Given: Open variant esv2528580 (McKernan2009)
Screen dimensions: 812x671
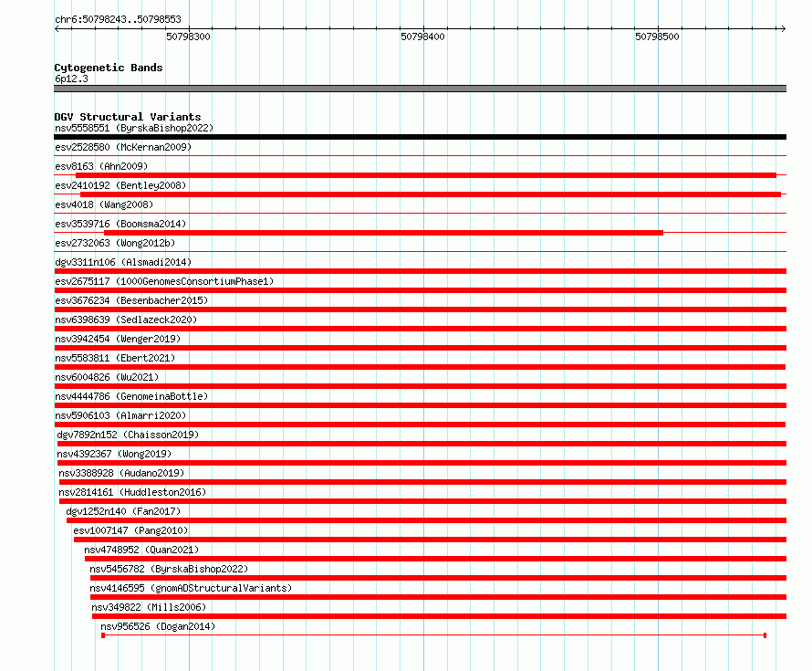Looking at the screenshot, I should (x=123, y=147).
